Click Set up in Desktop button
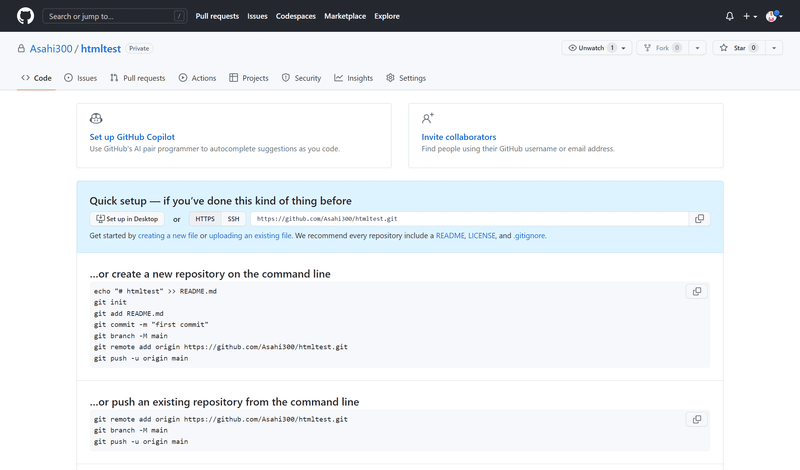This screenshot has height=470, width=800. coord(127,219)
